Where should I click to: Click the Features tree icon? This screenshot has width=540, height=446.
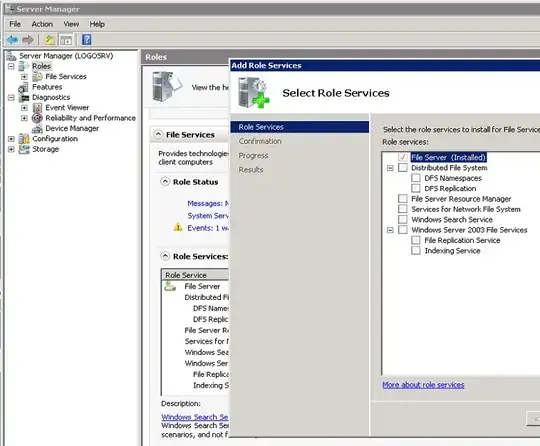[23, 87]
